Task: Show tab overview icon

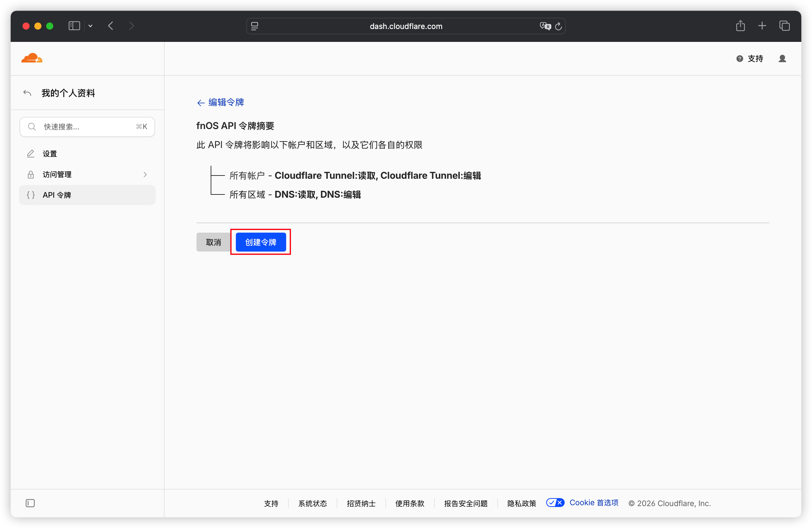Action: click(x=784, y=26)
